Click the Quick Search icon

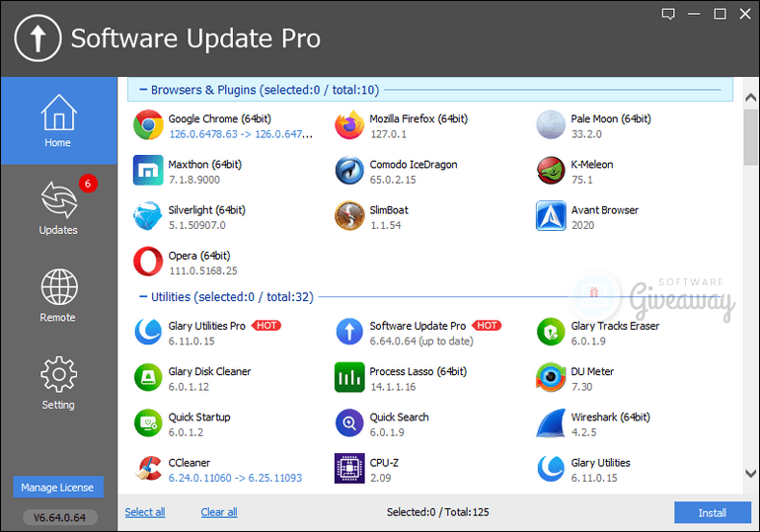tap(349, 423)
